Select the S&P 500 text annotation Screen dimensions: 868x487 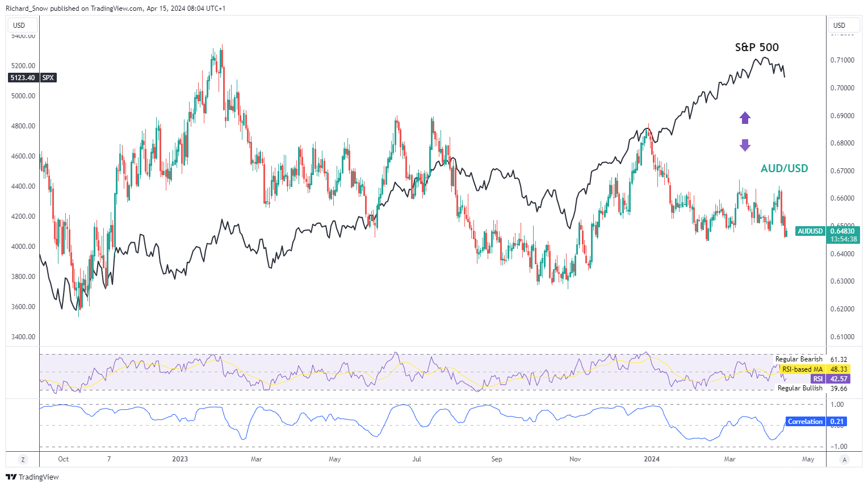point(757,48)
